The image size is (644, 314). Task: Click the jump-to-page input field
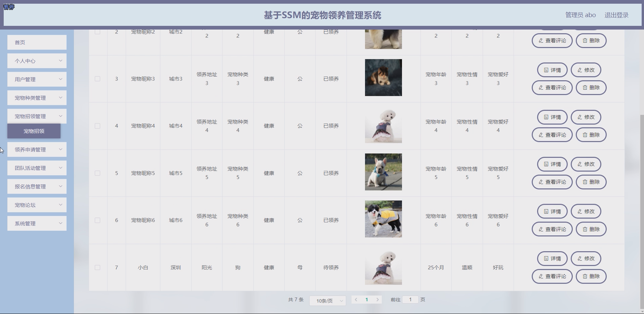coord(410,300)
